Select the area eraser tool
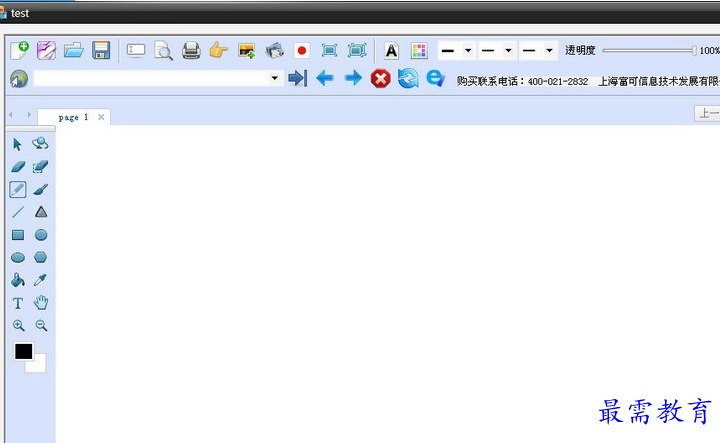720x443 pixels. coord(40,167)
